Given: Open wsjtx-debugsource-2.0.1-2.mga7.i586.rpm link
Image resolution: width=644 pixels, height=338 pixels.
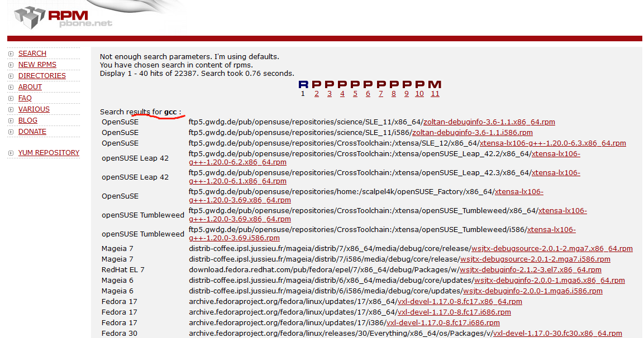Looking at the screenshot, I should pyautogui.click(x=535, y=259).
